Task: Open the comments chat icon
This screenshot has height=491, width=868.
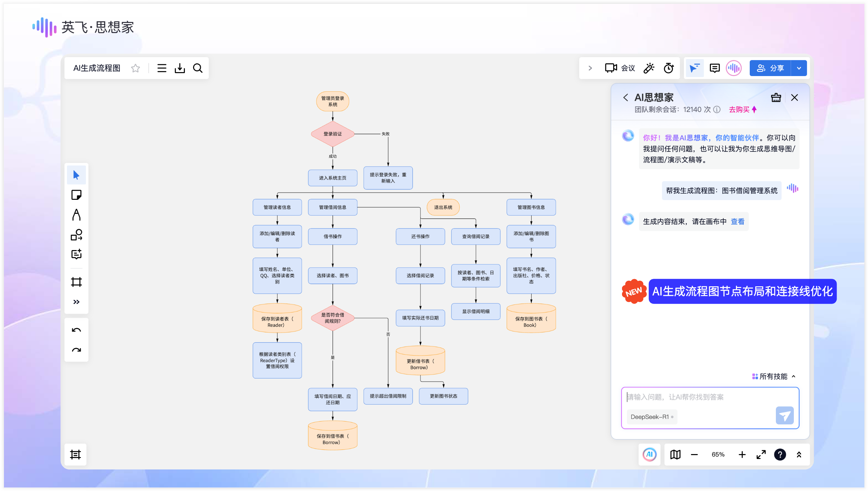Action: [714, 68]
